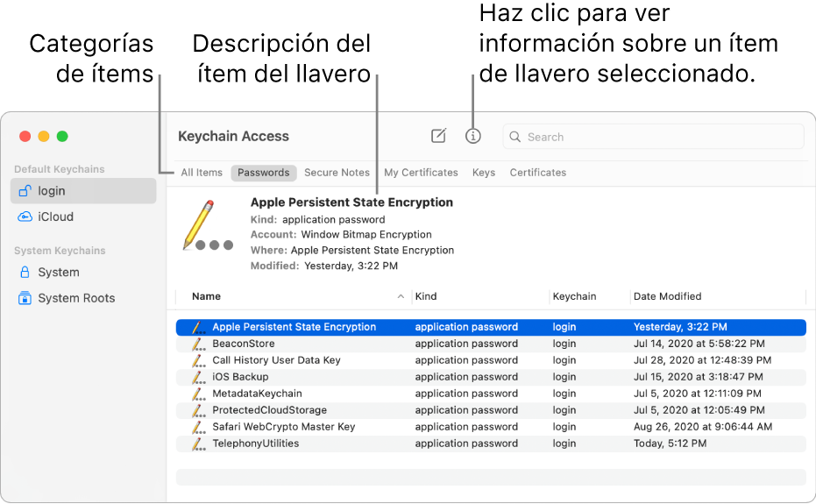Click the compose new keychain item icon
Screen dimensions: 816x504
pos(439,136)
